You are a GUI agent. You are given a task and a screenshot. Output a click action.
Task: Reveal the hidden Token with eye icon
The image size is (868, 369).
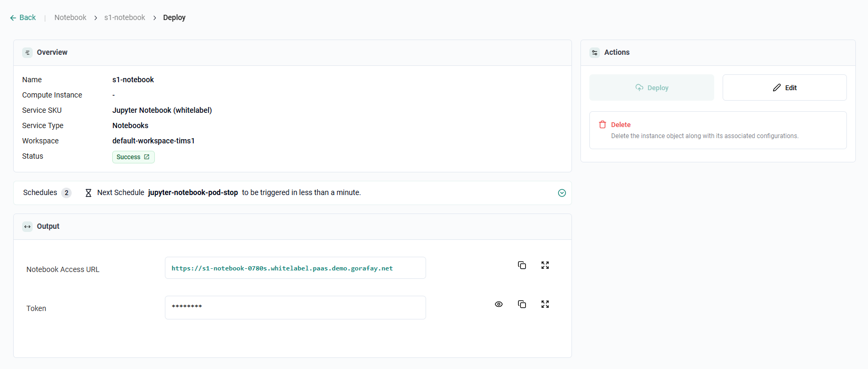[x=498, y=304]
